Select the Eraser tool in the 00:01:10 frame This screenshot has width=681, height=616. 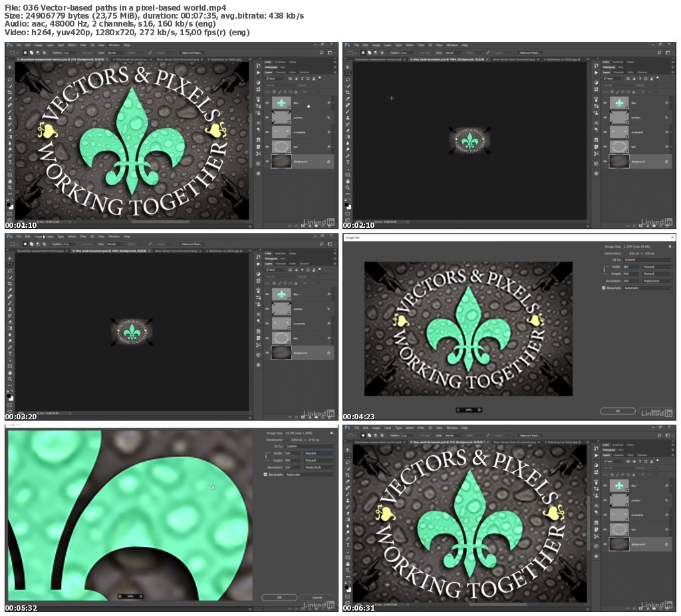click(9, 131)
